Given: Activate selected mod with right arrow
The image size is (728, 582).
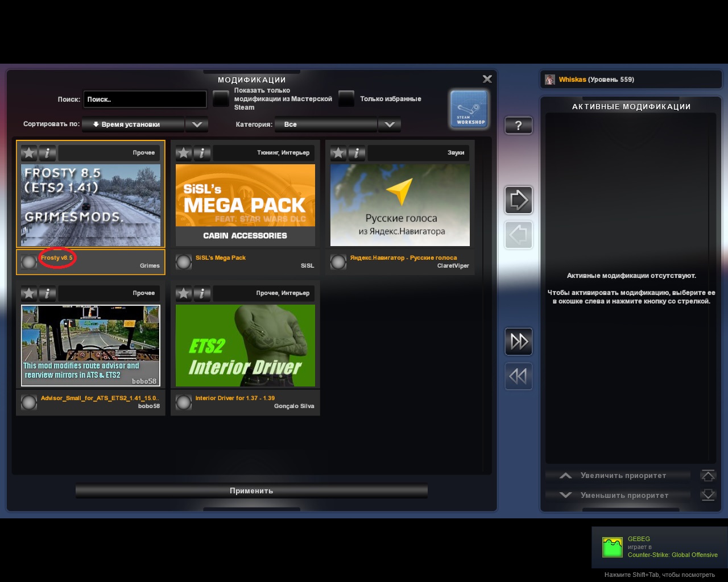Looking at the screenshot, I should click(518, 199).
